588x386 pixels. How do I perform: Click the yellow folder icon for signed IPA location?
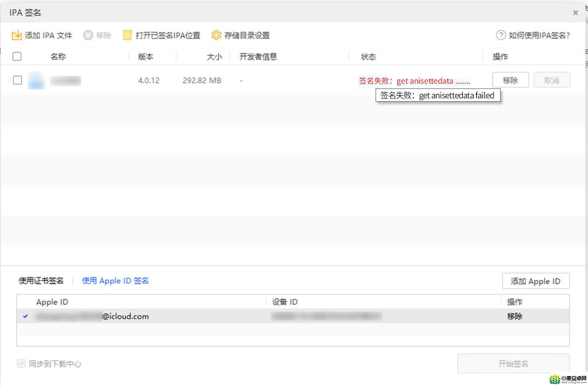click(x=127, y=35)
